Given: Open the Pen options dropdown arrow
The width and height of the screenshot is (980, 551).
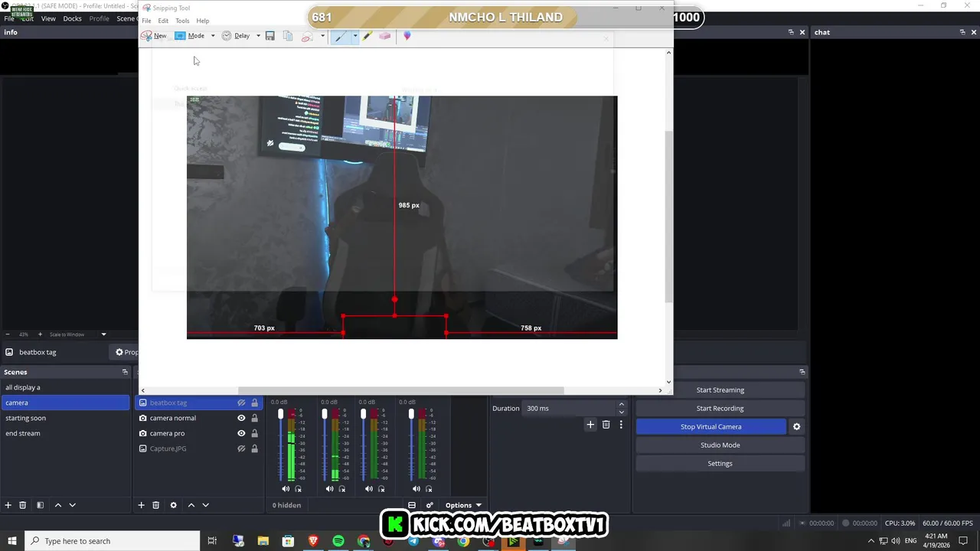Looking at the screenshot, I should click(x=355, y=36).
